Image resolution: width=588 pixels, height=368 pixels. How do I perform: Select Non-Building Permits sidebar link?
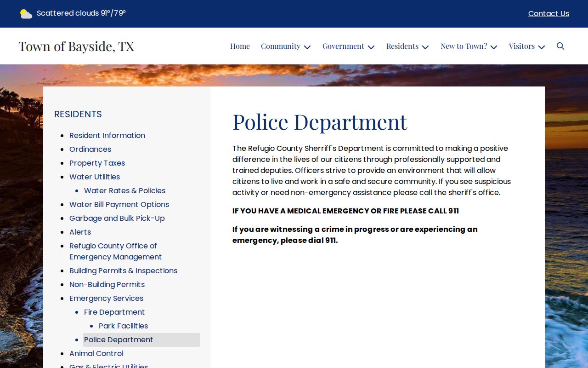pyautogui.click(x=107, y=284)
